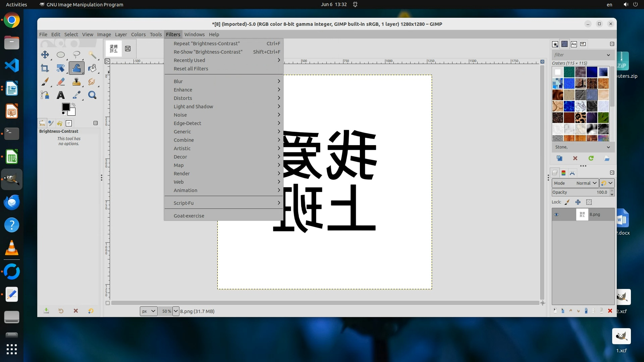Hide the 8.png layer with eye icon
This screenshot has height=362, width=644.
556,215
